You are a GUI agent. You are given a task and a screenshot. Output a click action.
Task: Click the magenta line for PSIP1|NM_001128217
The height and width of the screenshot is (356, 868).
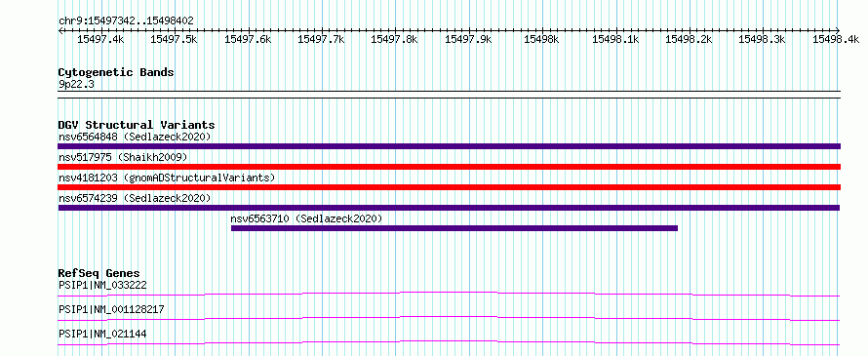[x=449, y=318]
